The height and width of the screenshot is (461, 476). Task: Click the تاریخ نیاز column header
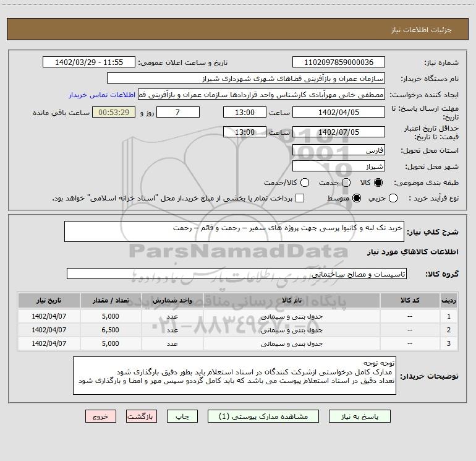(x=49, y=300)
